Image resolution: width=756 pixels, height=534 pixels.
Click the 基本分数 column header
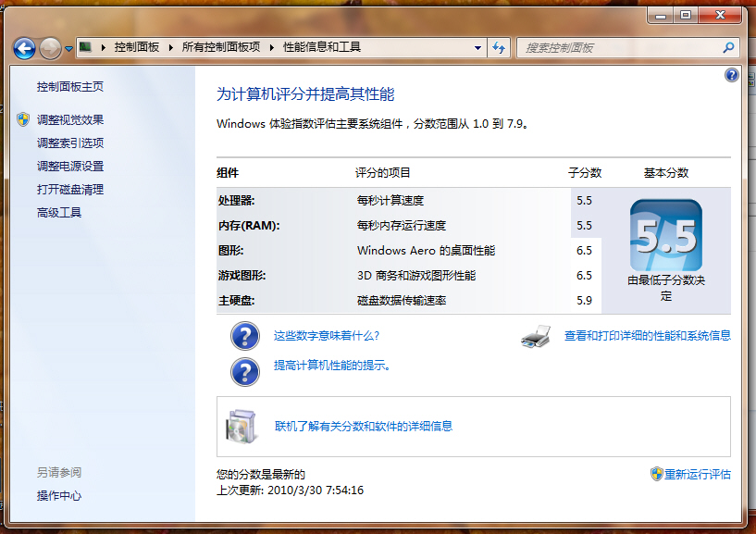(x=666, y=173)
